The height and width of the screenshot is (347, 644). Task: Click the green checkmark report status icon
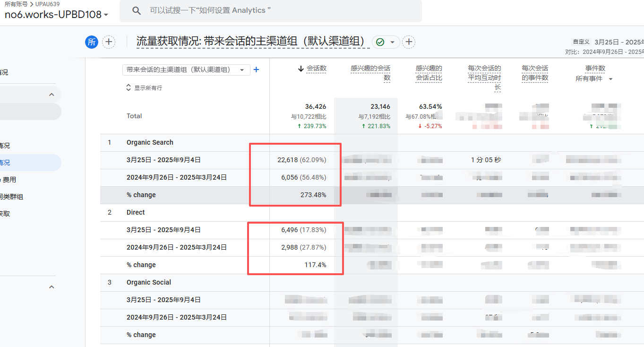[380, 42]
